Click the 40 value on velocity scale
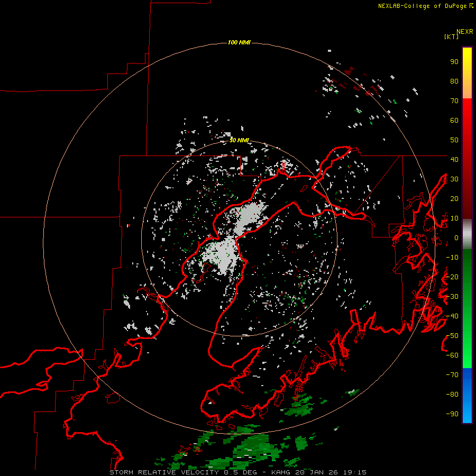 tap(454, 159)
